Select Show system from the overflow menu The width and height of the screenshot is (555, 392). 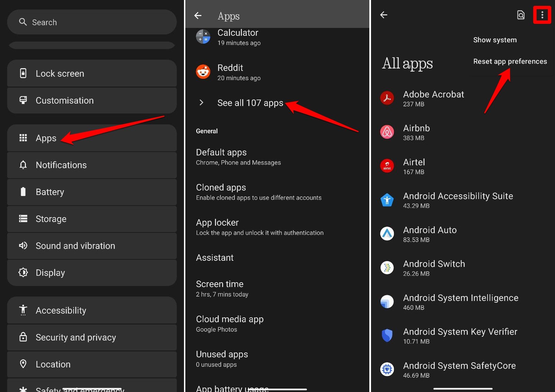point(495,40)
